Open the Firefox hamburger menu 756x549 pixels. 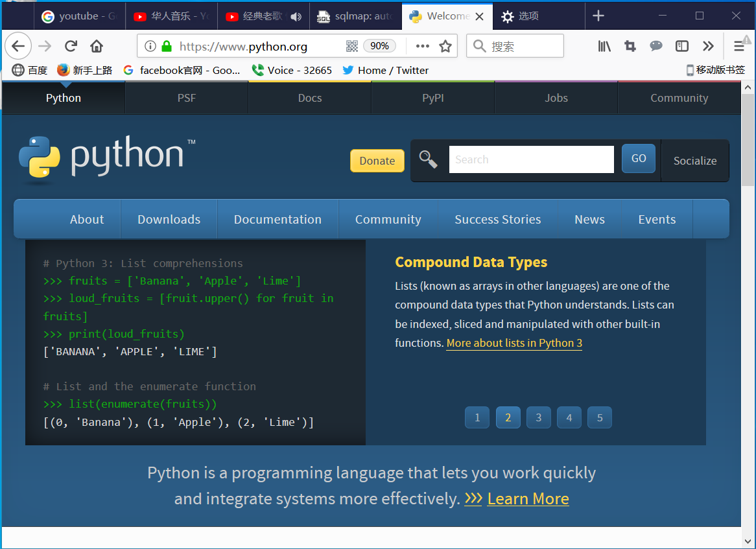[739, 46]
